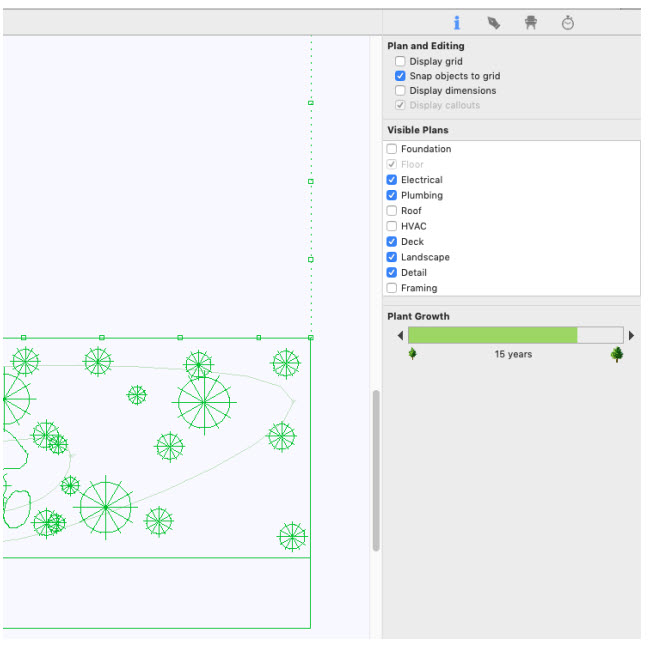Image resolution: width=650 pixels, height=648 pixels.
Task: Select the tree symbol in the bottom-right corner
Action: pyautogui.click(x=292, y=536)
